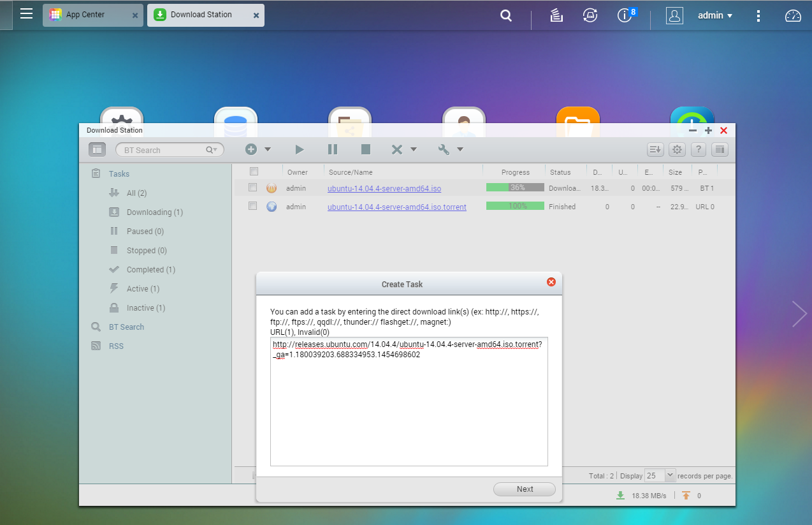Open the admin user dropdown

(x=715, y=16)
